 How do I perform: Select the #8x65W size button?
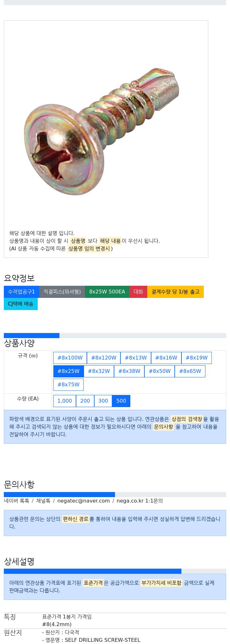coord(190,371)
